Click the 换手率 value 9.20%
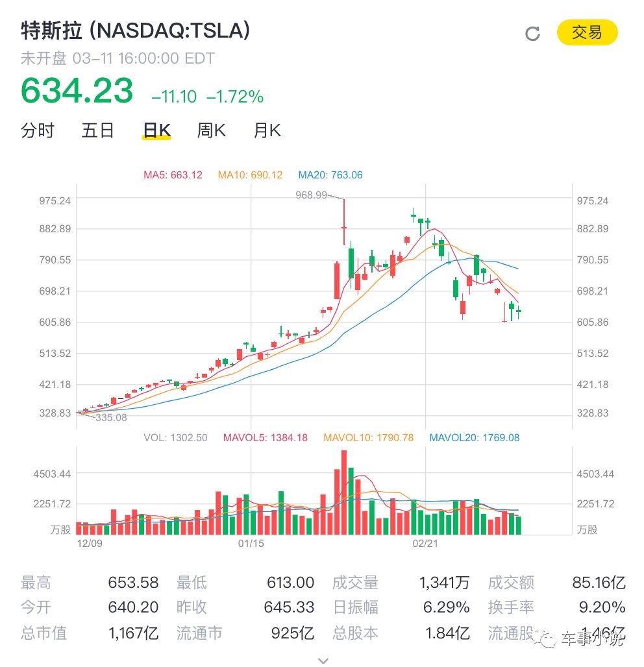Screen dimensions: 644x667 pos(602,607)
